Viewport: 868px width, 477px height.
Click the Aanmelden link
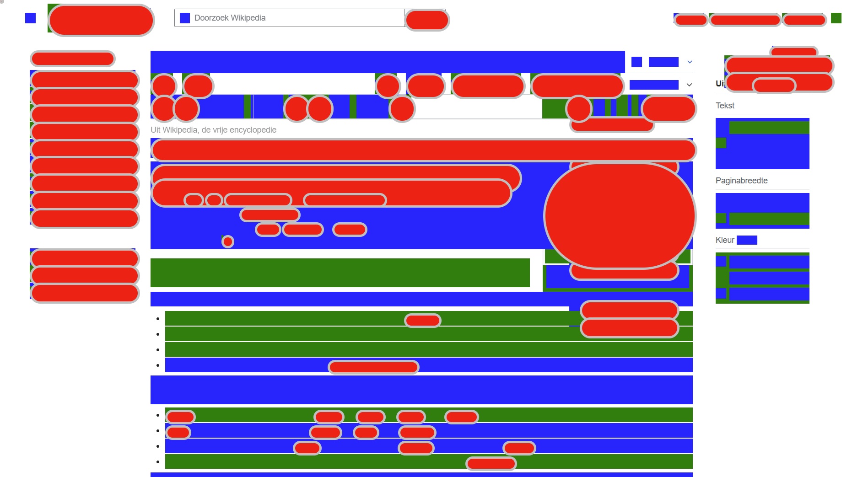tap(804, 20)
